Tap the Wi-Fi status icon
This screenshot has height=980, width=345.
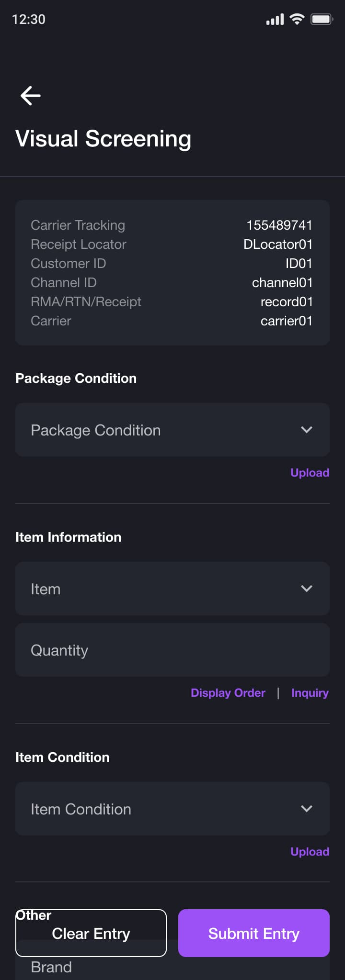click(297, 19)
